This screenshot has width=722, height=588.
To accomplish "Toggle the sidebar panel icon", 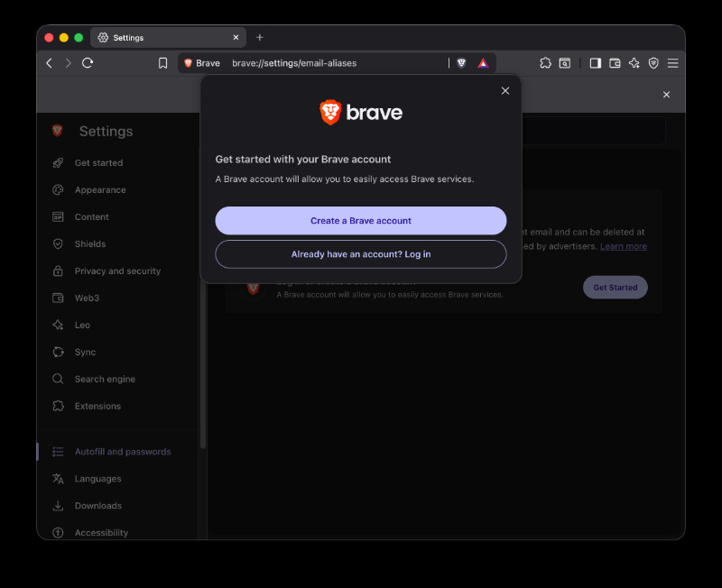I will [x=596, y=63].
